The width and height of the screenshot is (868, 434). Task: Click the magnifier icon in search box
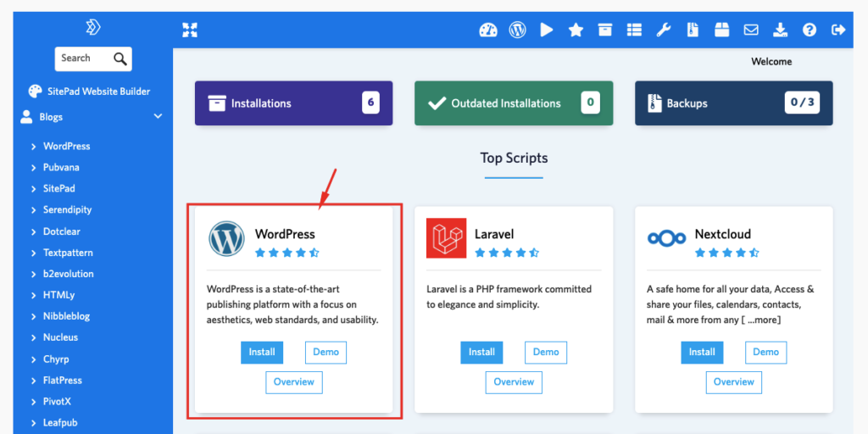[x=120, y=58]
